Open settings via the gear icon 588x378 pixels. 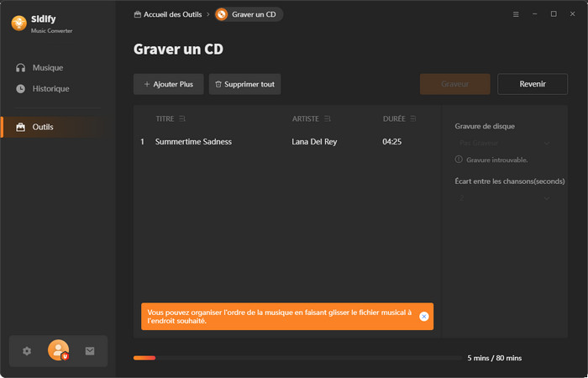click(x=27, y=351)
